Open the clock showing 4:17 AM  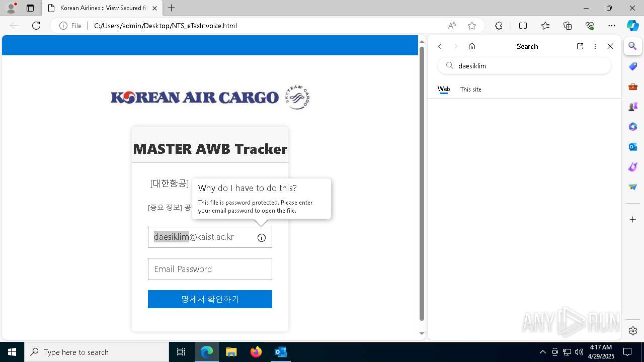(x=601, y=352)
